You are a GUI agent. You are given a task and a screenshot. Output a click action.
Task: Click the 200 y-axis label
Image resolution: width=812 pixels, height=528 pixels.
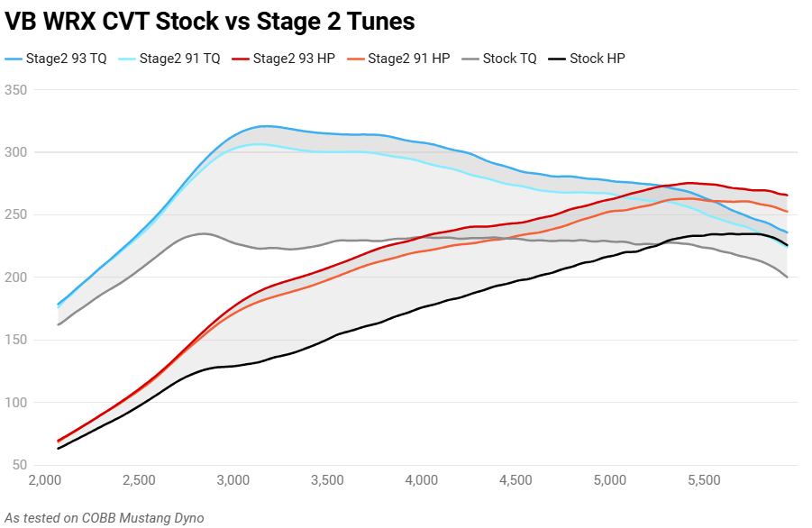click(x=15, y=278)
